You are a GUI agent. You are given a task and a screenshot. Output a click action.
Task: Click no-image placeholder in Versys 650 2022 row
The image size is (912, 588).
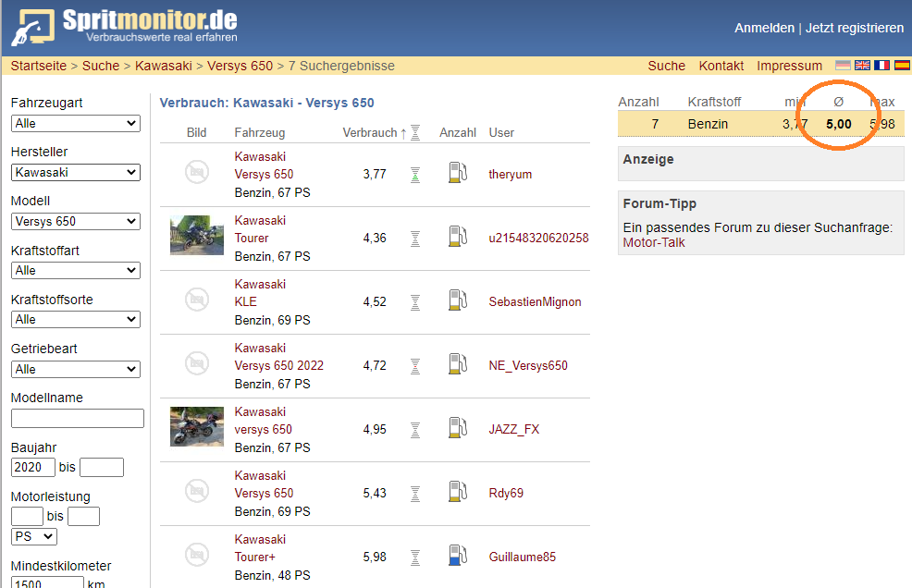point(197,363)
